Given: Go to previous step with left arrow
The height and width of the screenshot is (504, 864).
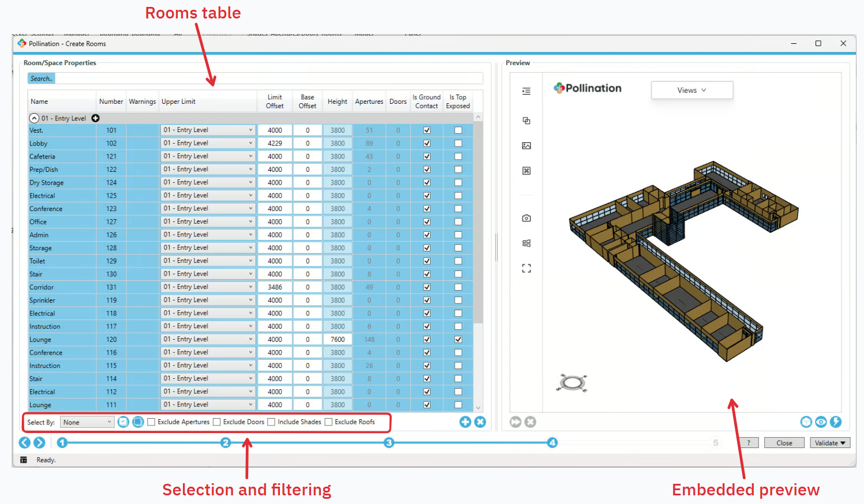Looking at the screenshot, I should 24,442.
